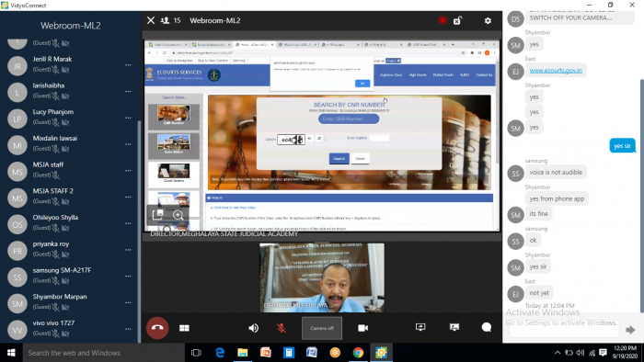Toggle the video camera icon

pos(363,328)
